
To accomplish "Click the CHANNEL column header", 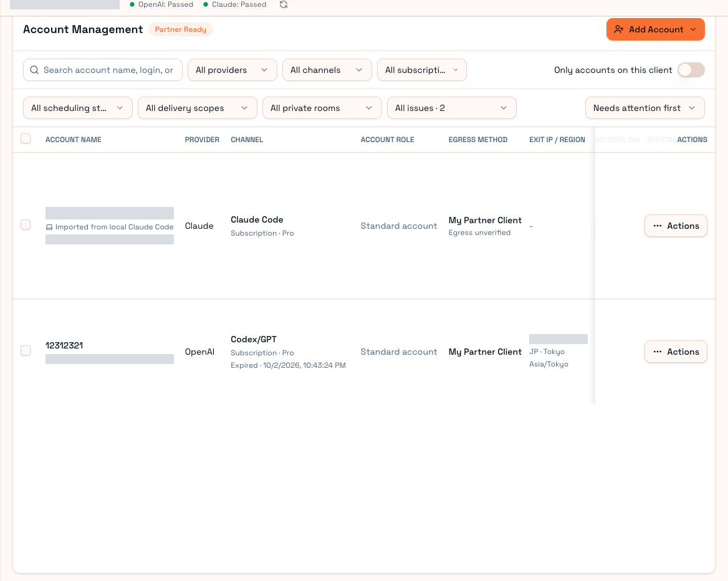I will coord(247,140).
